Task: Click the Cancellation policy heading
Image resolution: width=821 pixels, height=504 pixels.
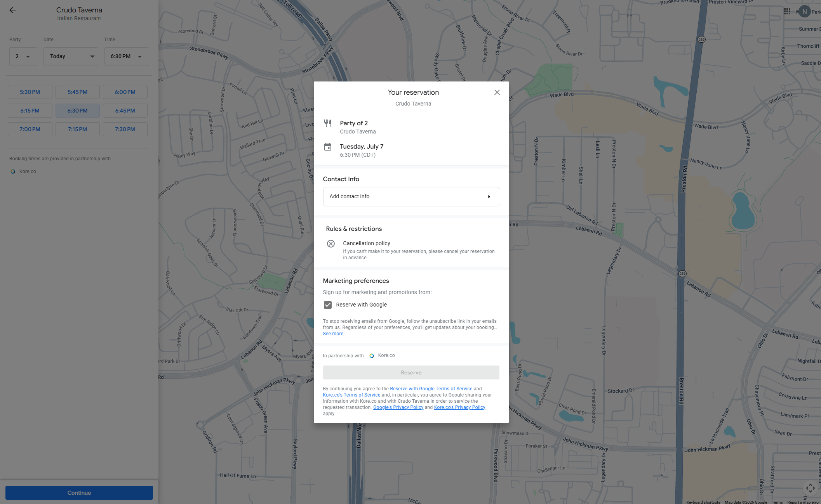Action: tap(366, 243)
